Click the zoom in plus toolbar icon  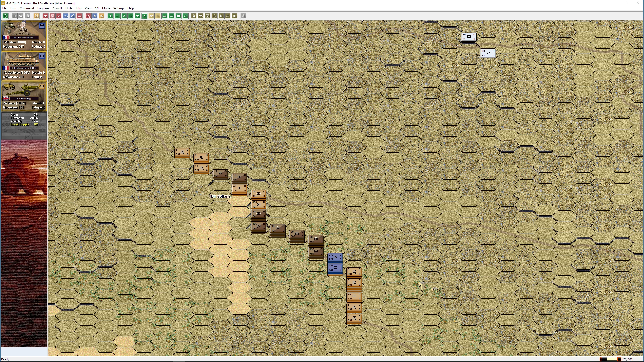click(110, 16)
